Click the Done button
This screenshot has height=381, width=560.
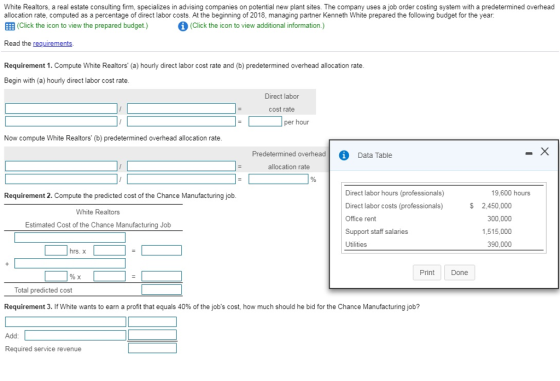[459, 272]
